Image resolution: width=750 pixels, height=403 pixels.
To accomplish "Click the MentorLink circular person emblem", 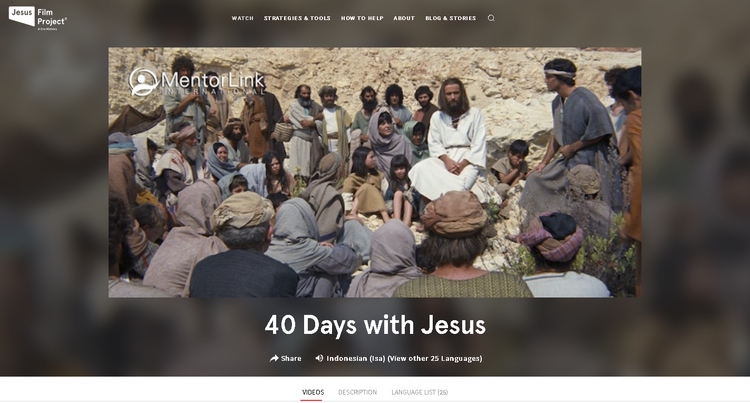I will [x=143, y=82].
